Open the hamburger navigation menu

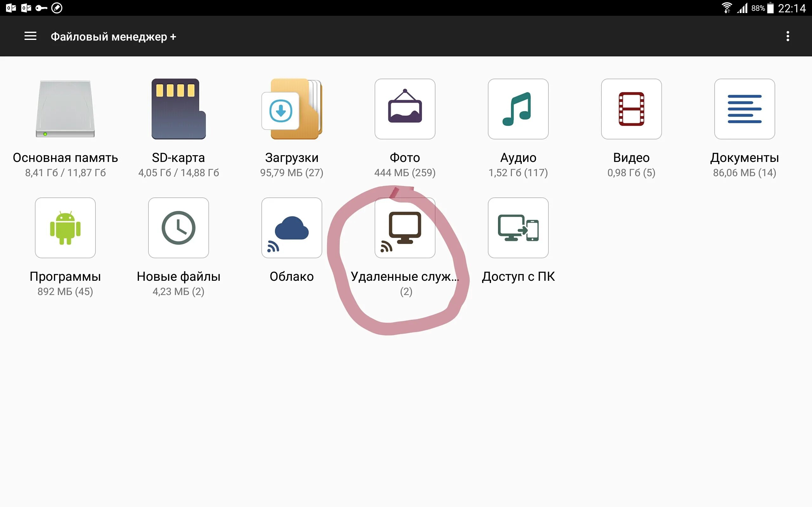click(30, 36)
